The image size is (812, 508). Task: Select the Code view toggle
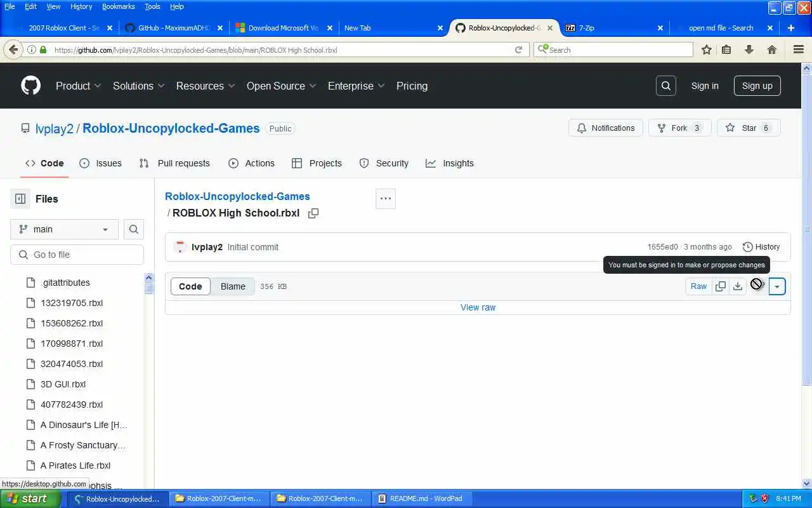190,286
